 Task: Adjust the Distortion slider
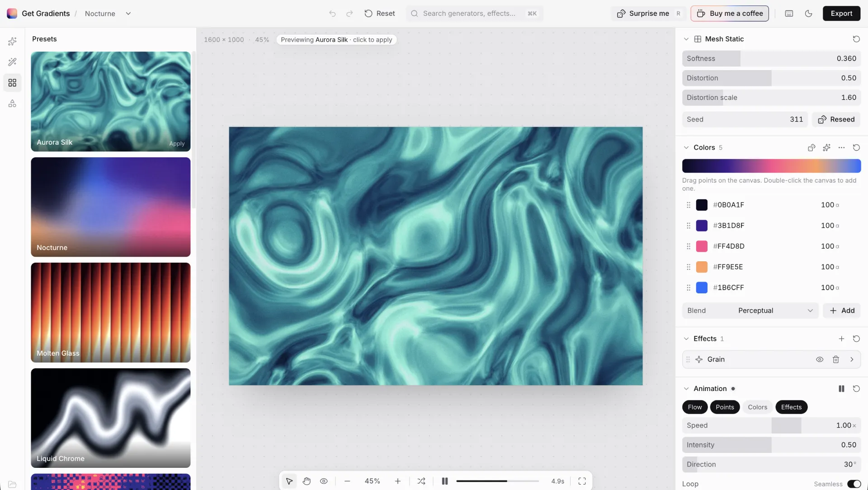(x=771, y=78)
